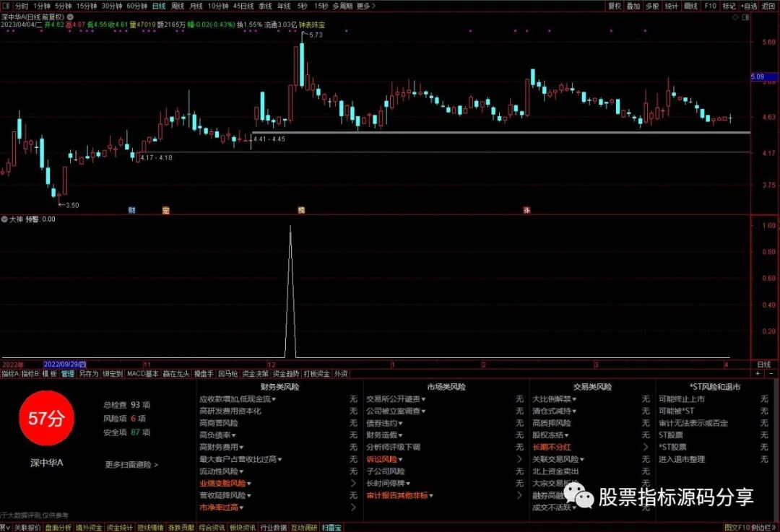Select the 周线 weekly period
780x532 pixels.
178,6
